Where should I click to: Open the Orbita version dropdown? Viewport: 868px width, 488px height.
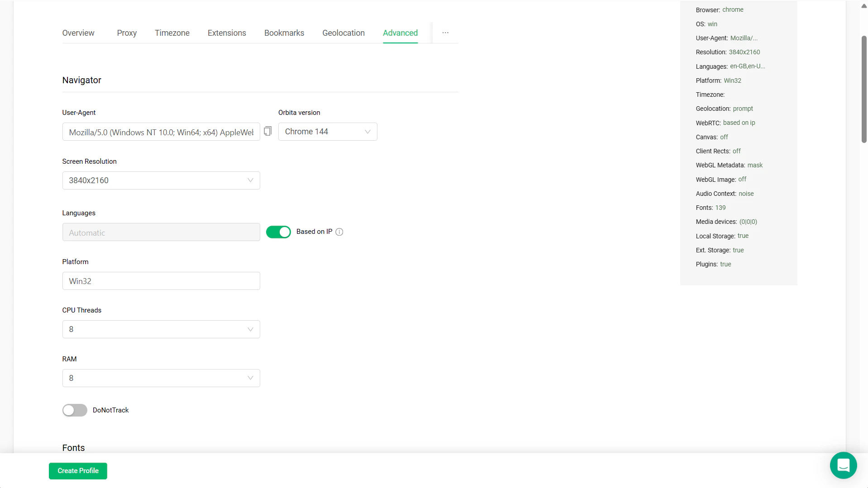pyautogui.click(x=327, y=131)
